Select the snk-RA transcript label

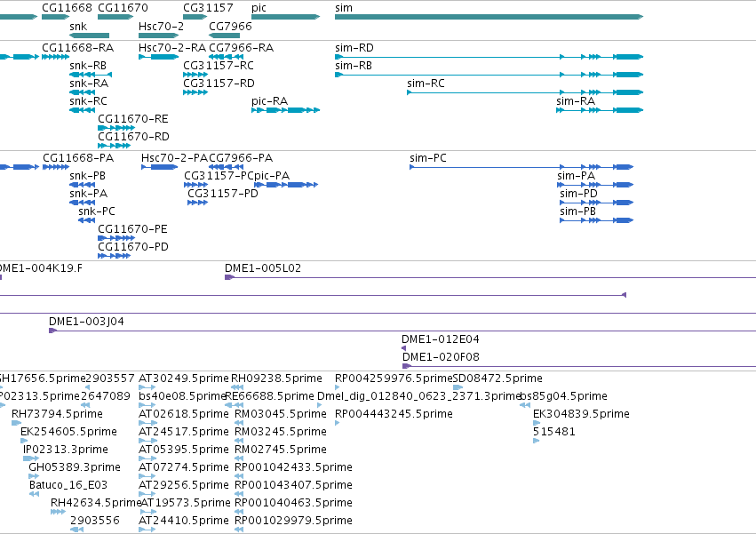(89, 84)
